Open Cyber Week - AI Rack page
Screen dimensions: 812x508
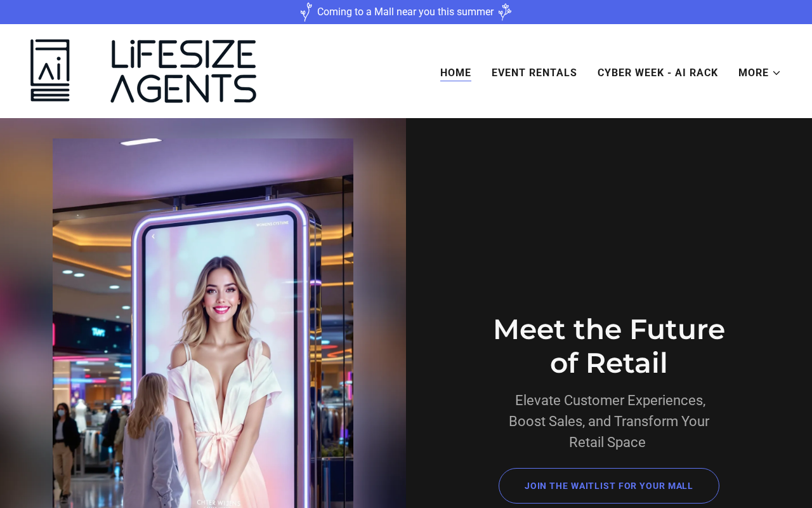[658, 73]
